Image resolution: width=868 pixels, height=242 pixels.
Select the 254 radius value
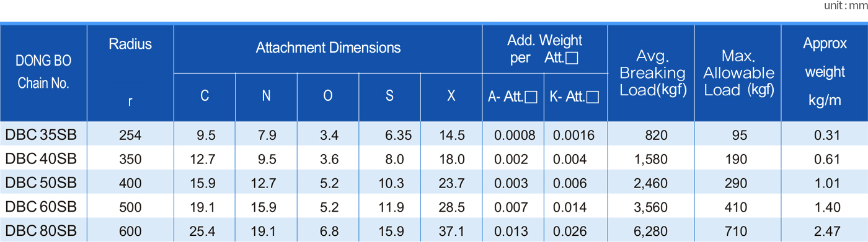click(x=130, y=136)
